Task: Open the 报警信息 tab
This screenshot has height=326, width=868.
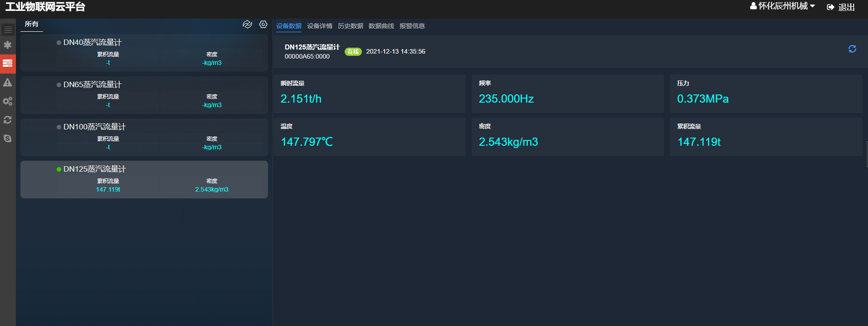Action: coord(412,26)
